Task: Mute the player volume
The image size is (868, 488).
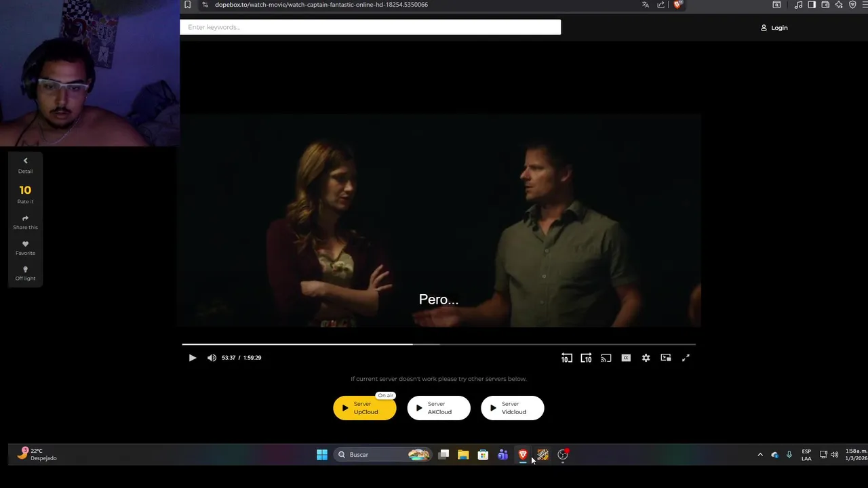Action: [x=212, y=358]
